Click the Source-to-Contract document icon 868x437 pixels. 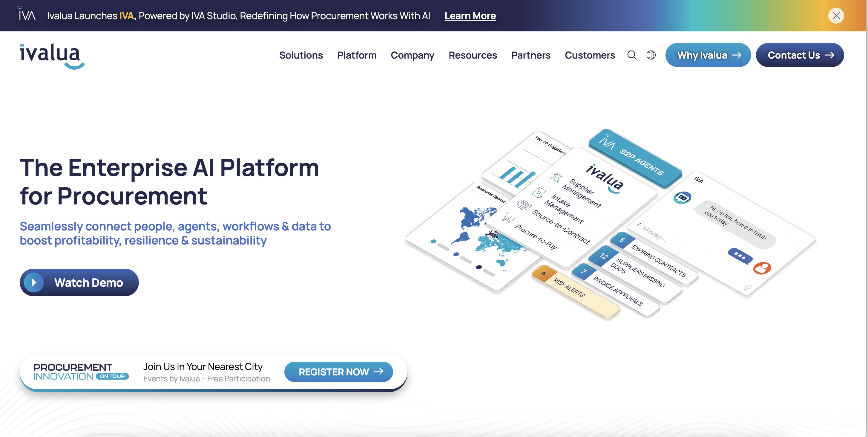pos(524,204)
